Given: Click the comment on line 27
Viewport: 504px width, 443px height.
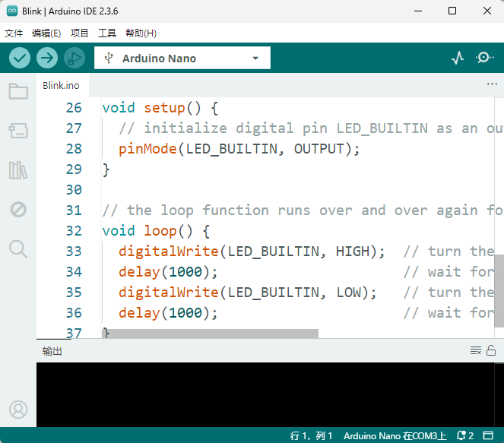Looking at the screenshot, I should (311, 128).
